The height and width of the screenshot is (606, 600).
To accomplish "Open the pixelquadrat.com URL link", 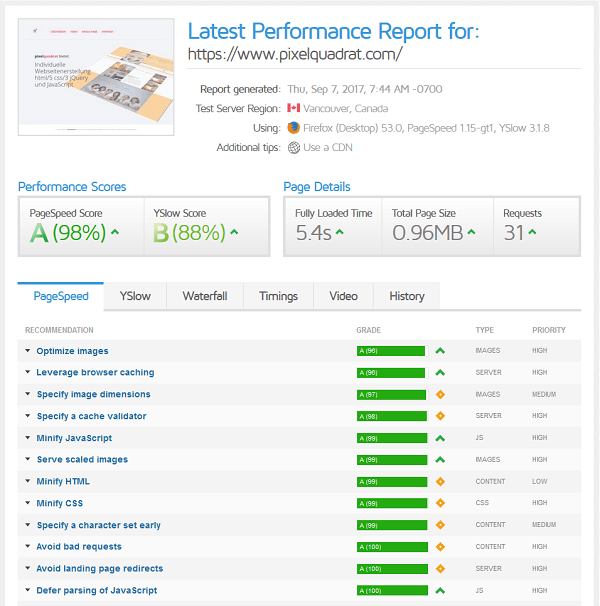I will coord(295,54).
